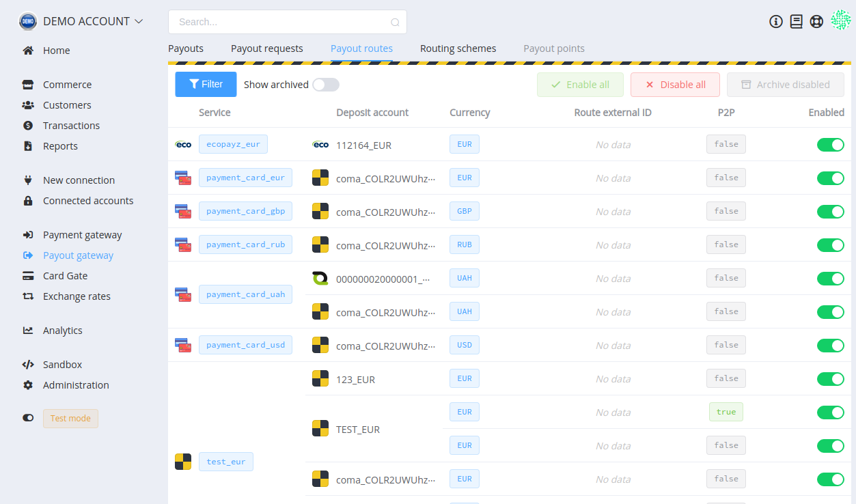The height and width of the screenshot is (504, 856).
Task: Click the Enable all button
Action: (x=580, y=85)
